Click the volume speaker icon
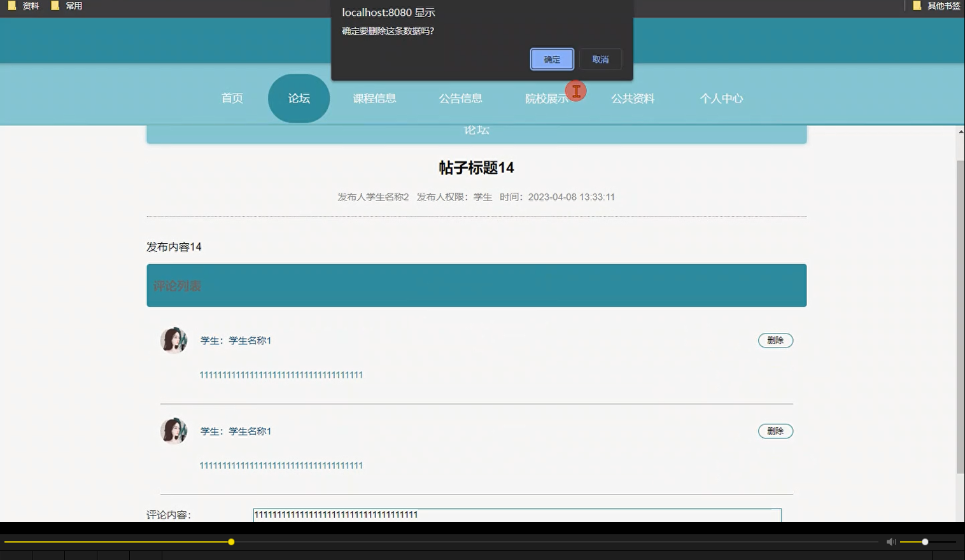Image resolution: width=965 pixels, height=560 pixels. point(891,542)
